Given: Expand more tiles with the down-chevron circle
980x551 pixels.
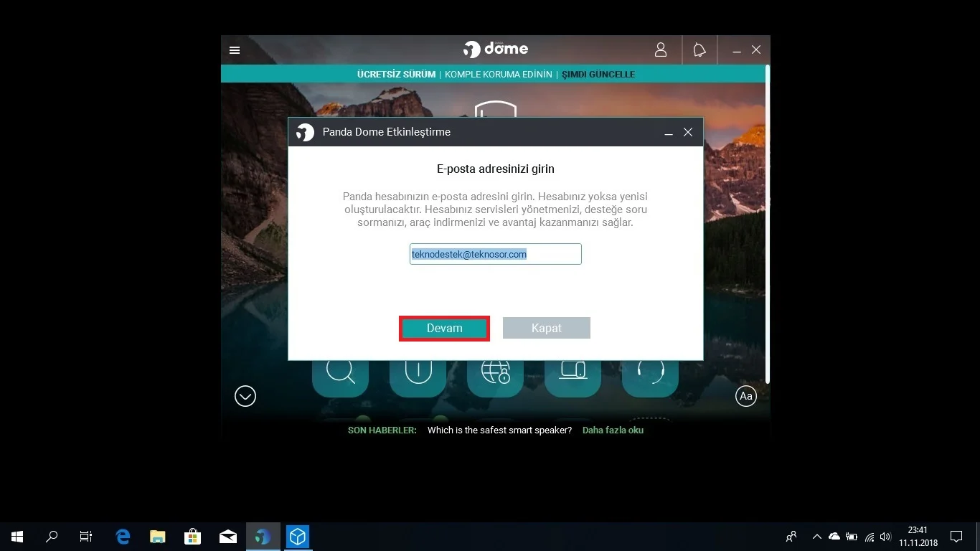Looking at the screenshot, I should click(245, 396).
